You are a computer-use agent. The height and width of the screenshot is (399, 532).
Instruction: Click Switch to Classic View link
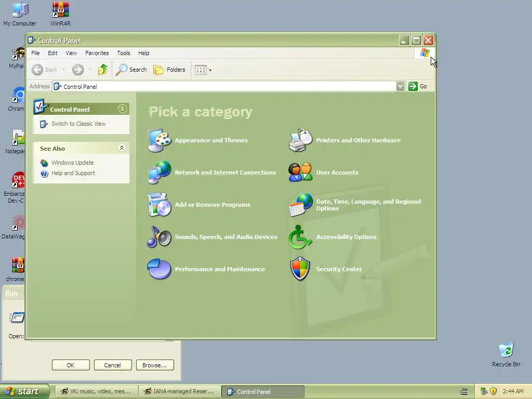click(x=78, y=124)
